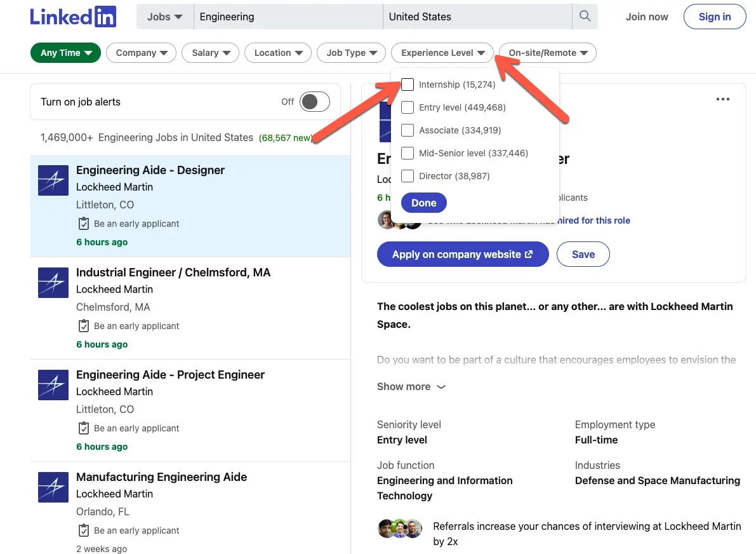
Task: Open the Location filter dropdown
Action: click(278, 53)
